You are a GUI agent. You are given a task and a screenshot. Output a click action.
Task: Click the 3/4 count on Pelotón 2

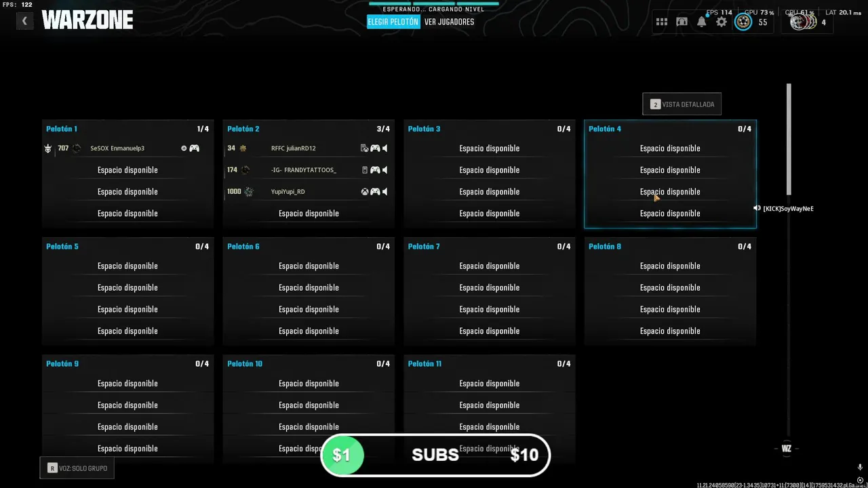[383, 129]
